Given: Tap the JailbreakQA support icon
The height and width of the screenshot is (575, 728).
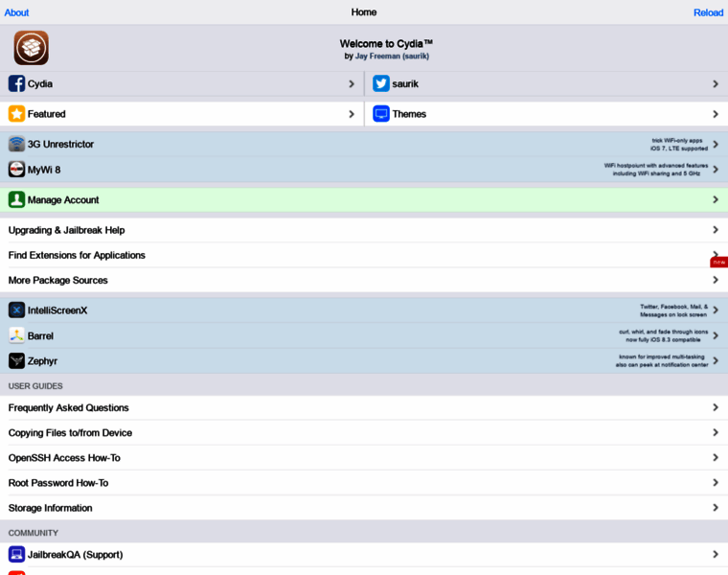Looking at the screenshot, I should 16,554.
